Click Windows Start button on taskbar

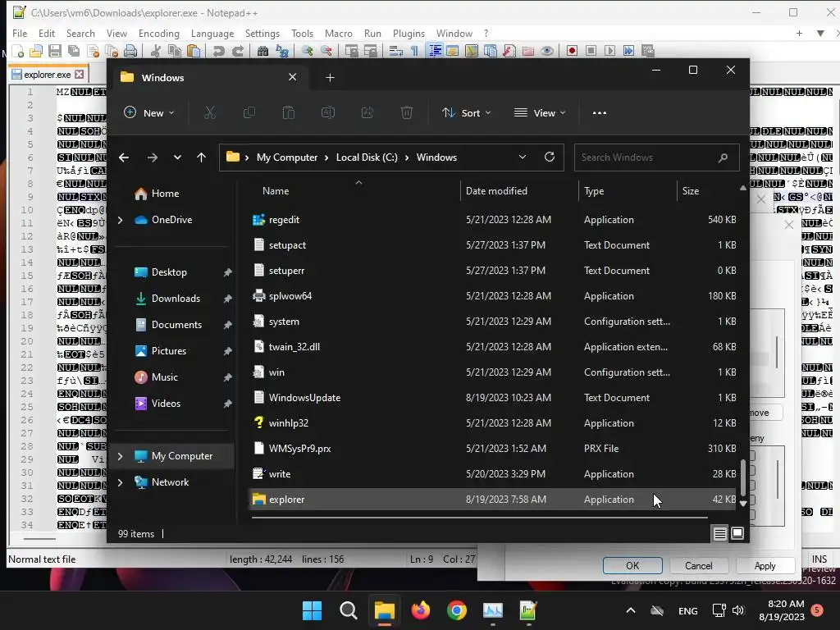point(312,610)
